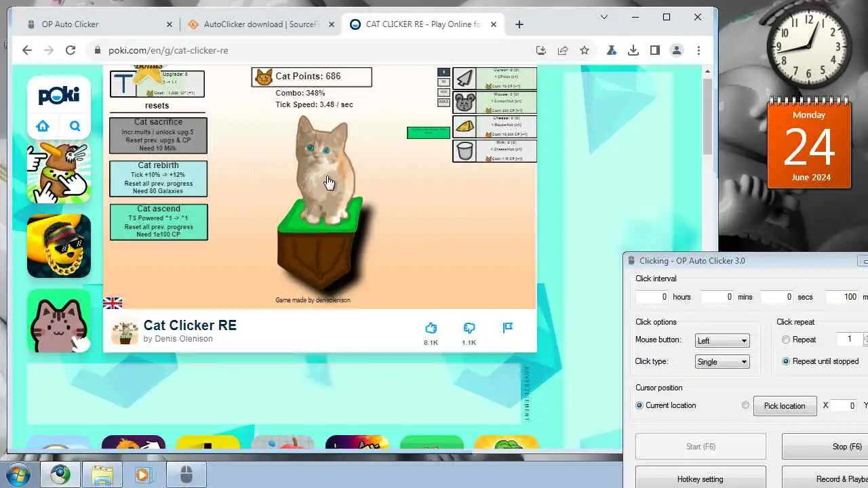Set buy amount to 100

(443, 92)
